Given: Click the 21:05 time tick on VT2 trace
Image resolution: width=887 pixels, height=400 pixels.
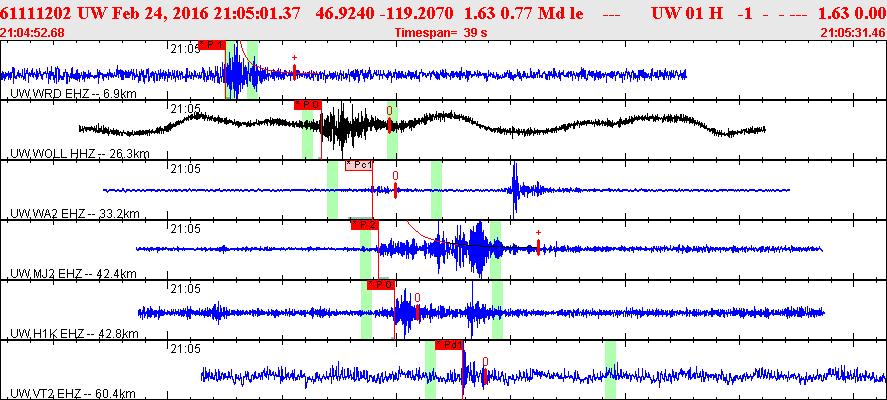Looking at the screenshot, I should pyautogui.click(x=185, y=349).
